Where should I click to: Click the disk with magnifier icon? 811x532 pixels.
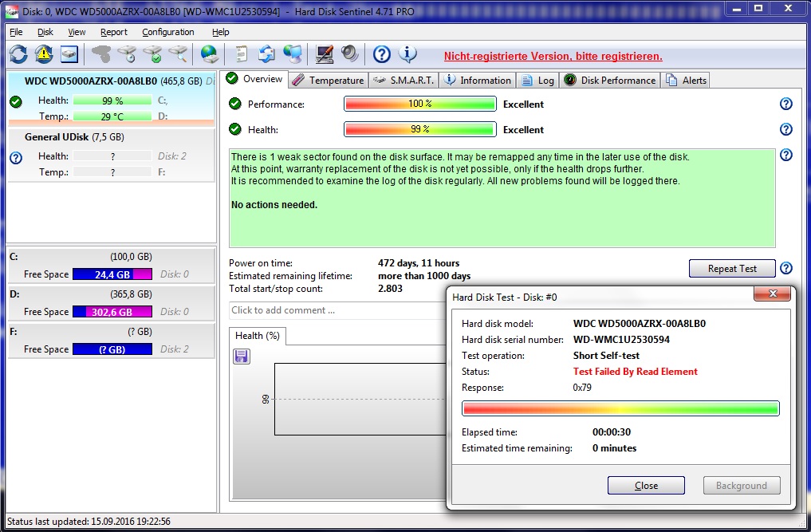click(x=179, y=53)
